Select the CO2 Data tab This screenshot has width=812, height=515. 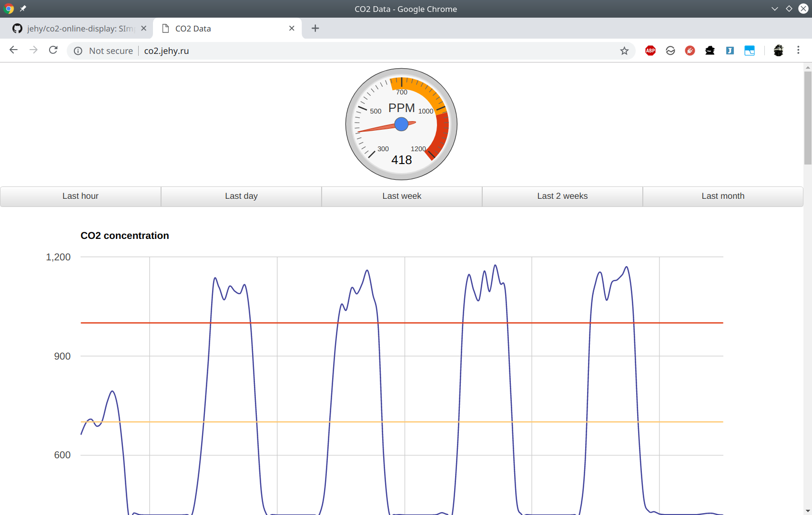pos(227,28)
